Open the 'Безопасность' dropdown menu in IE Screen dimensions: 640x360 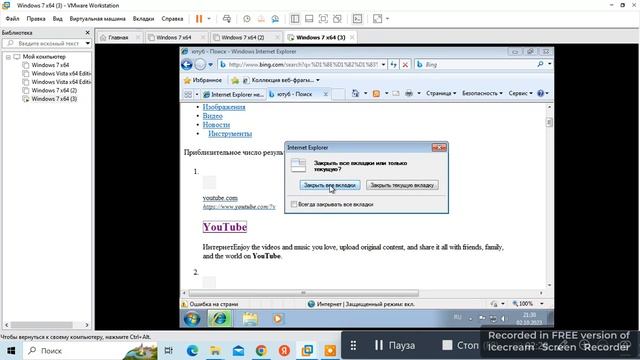pyautogui.click(x=482, y=93)
